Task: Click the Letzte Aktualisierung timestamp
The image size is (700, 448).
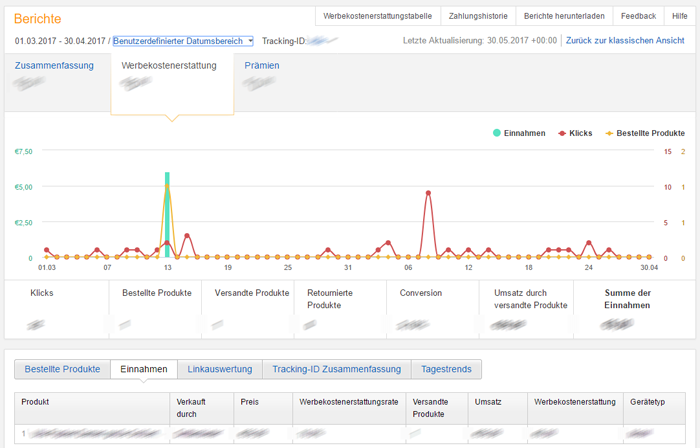Action: (x=480, y=41)
